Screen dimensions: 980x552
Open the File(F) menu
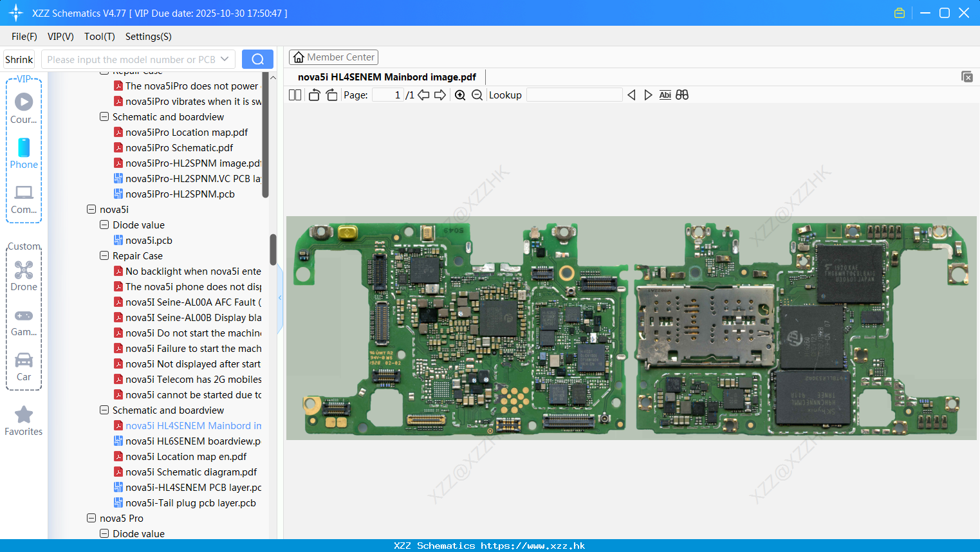coord(24,37)
